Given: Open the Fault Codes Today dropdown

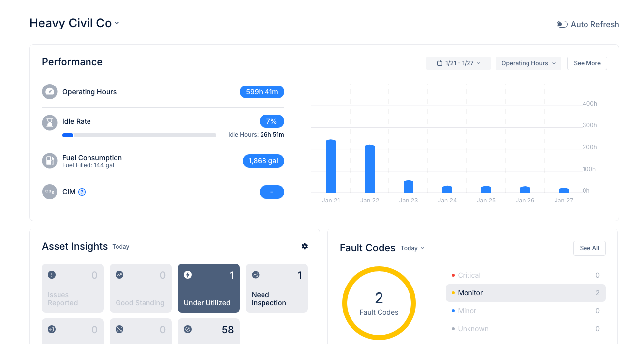Looking at the screenshot, I should [x=412, y=248].
